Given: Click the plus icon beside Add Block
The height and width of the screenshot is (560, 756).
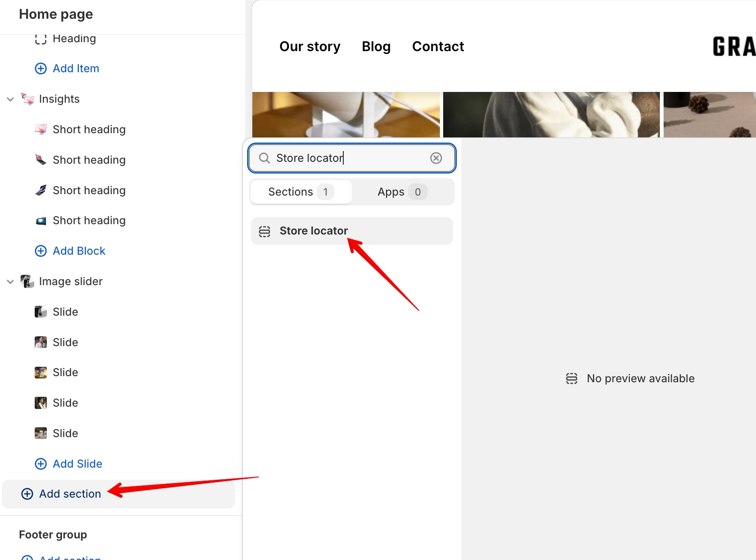Looking at the screenshot, I should [x=41, y=251].
